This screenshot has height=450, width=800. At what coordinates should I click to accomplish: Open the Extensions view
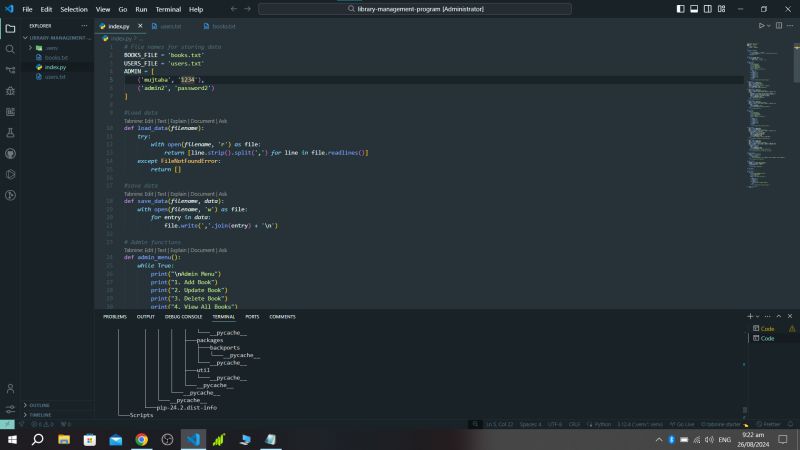point(10,112)
